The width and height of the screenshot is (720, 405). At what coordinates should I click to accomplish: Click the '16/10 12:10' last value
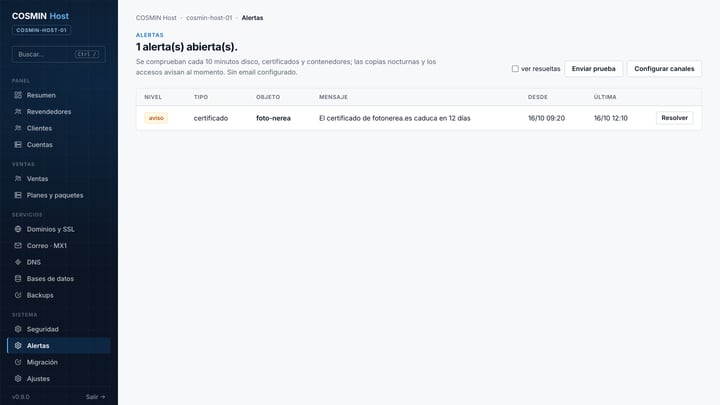pyautogui.click(x=611, y=118)
